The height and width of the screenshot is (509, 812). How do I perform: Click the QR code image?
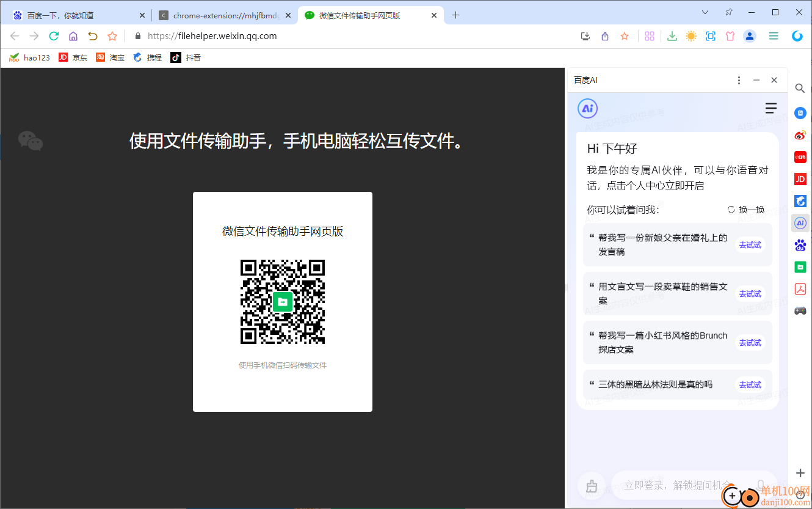[x=283, y=302]
